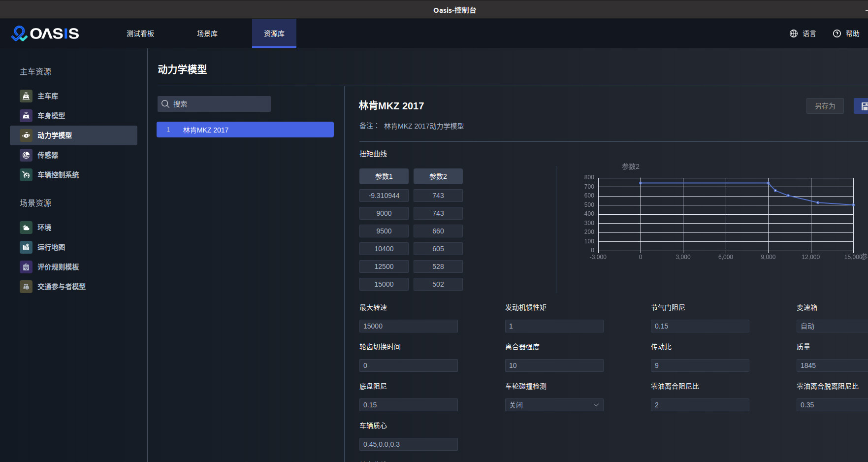Click the 节气门阻尼 input field

pos(700,326)
